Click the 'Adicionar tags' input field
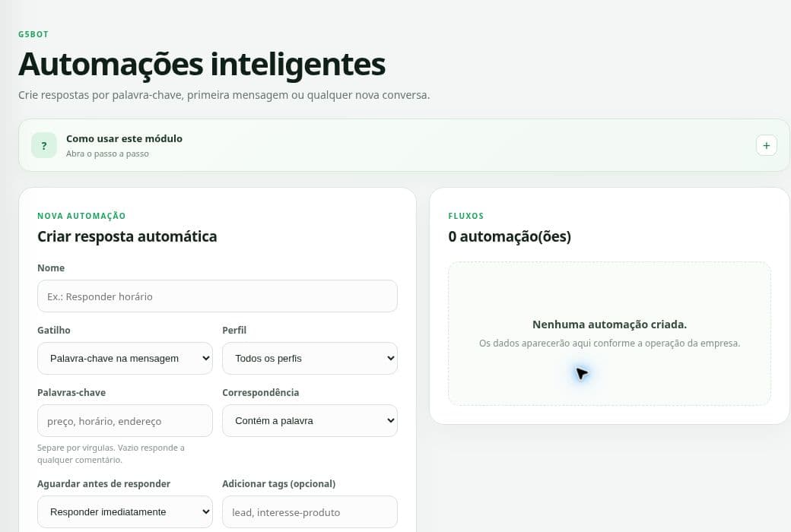The height and width of the screenshot is (532, 791). 310,511
